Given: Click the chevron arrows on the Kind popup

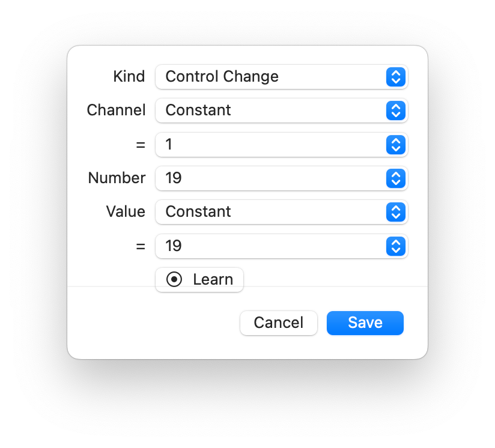Looking at the screenshot, I should coord(395,77).
